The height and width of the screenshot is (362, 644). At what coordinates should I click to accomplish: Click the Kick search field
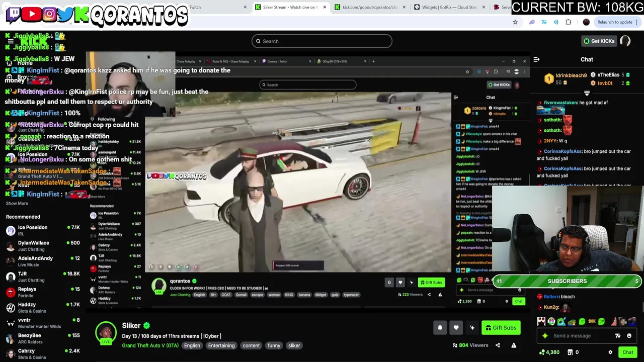coord(322,41)
